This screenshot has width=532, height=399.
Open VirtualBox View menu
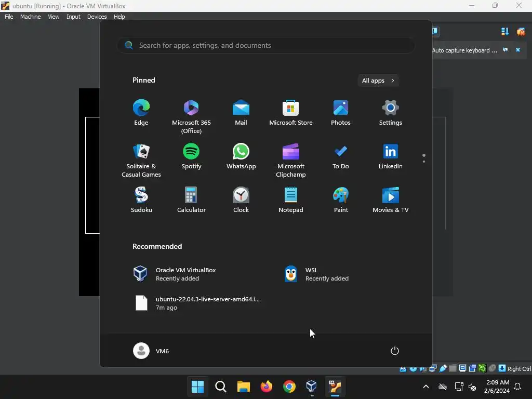tap(54, 17)
